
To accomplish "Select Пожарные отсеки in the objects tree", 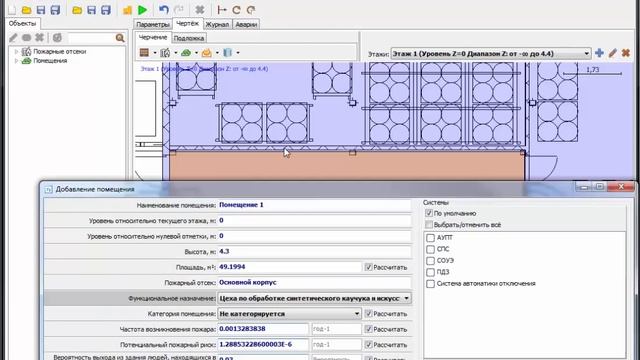I will 60,51.
